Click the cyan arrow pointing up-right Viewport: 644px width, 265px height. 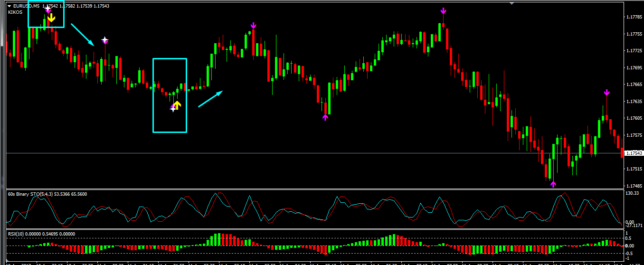tap(210, 99)
